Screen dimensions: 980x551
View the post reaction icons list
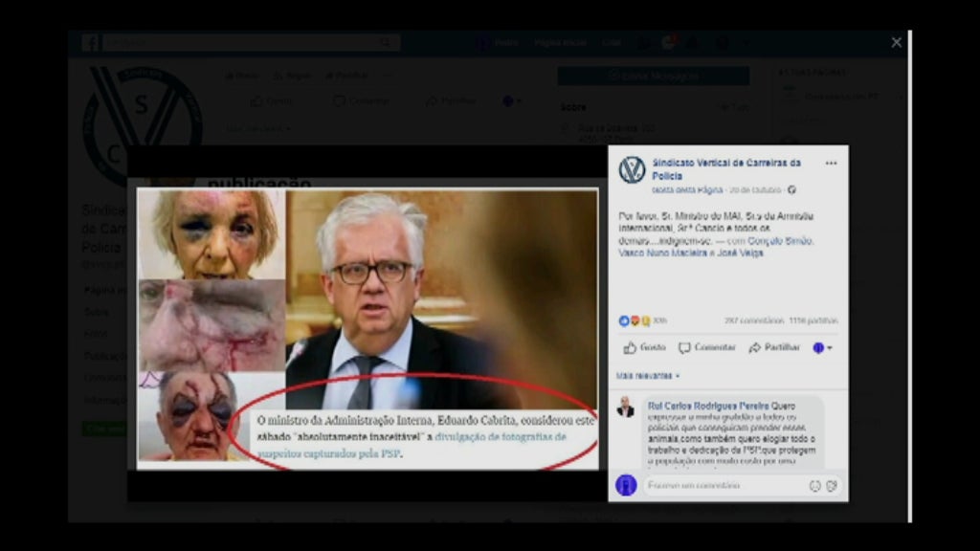pyautogui.click(x=634, y=321)
